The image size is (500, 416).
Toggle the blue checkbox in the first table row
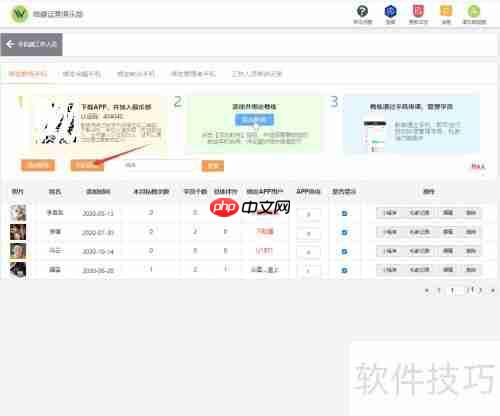345,213
